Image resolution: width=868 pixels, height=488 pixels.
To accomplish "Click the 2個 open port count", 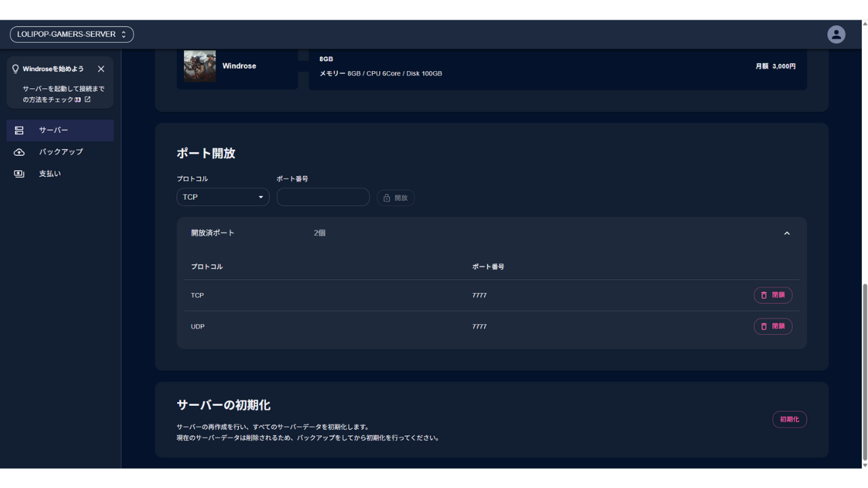I will tap(319, 233).
